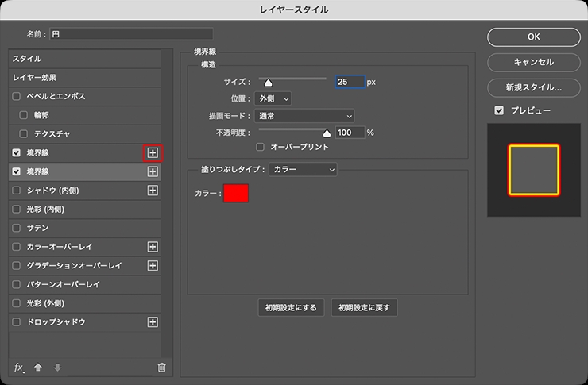Uncheck the プレビュー checkbox
This screenshot has height=385, width=588.
(499, 110)
